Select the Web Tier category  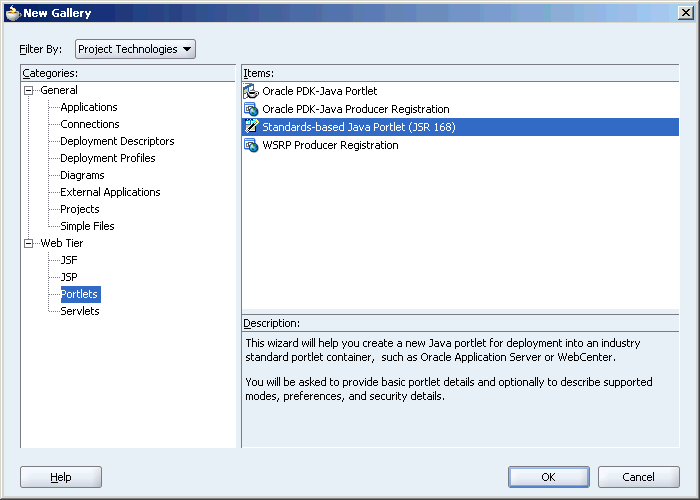click(62, 243)
